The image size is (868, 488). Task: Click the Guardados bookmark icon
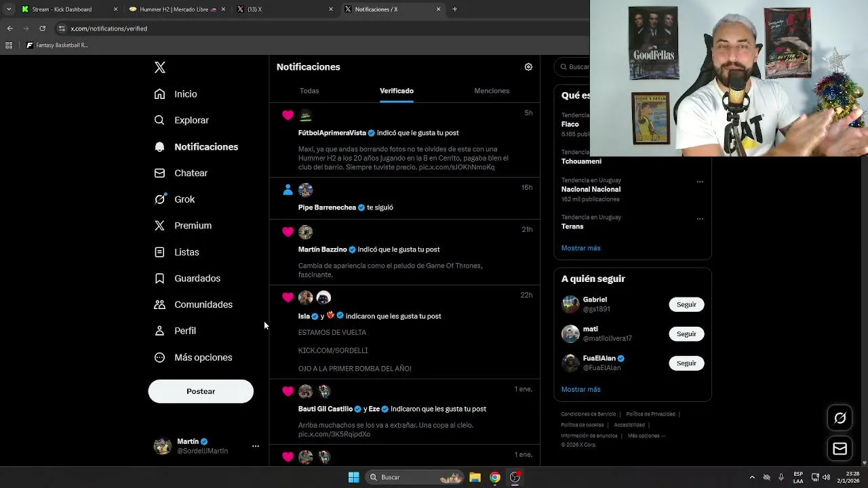(159, 279)
